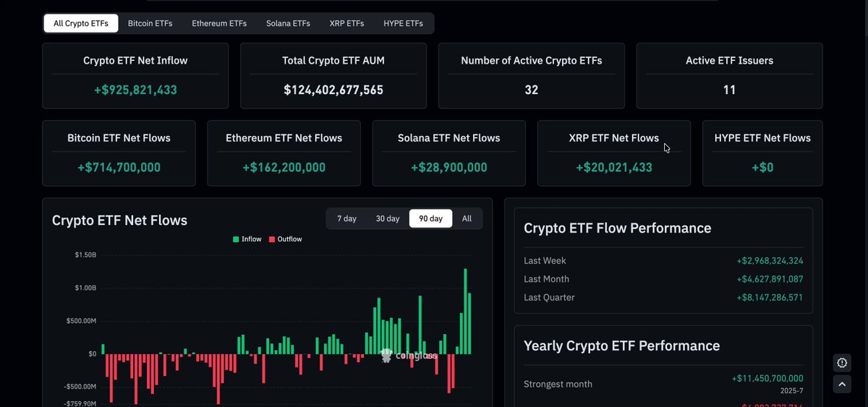The height and width of the screenshot is (407, 868).
Task: Click the +$4,627,891,087 last month value
Action: (770, 279)
